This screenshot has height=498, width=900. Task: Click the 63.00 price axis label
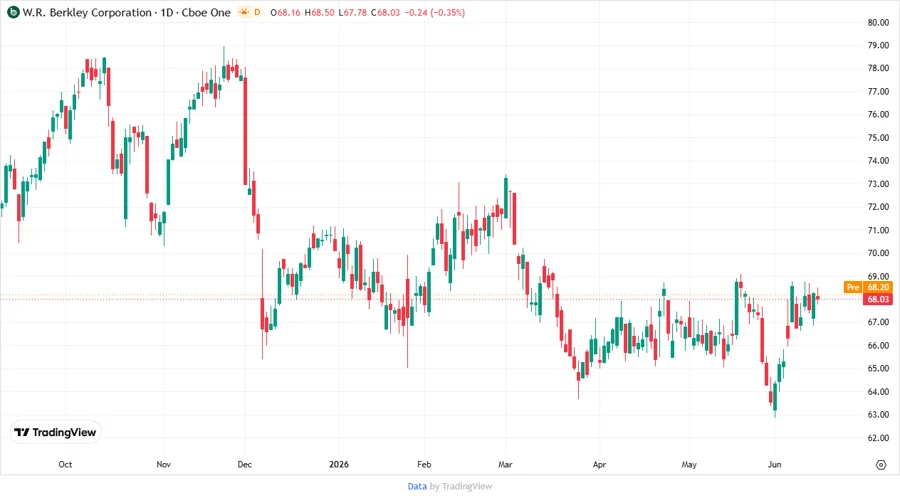(878, 414)
